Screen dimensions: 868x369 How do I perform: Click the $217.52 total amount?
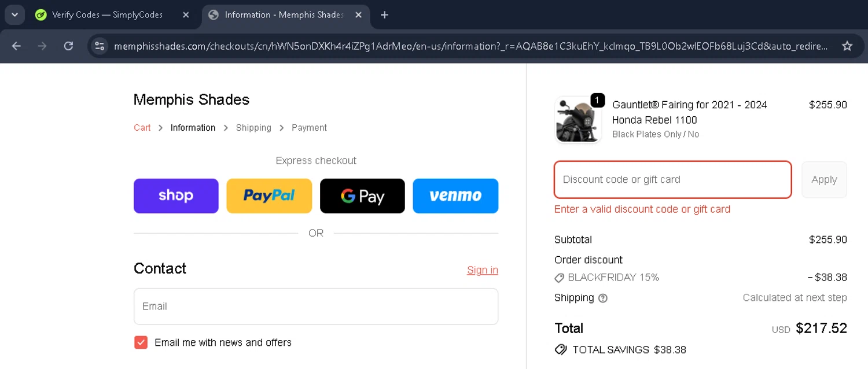pos(821,329)
